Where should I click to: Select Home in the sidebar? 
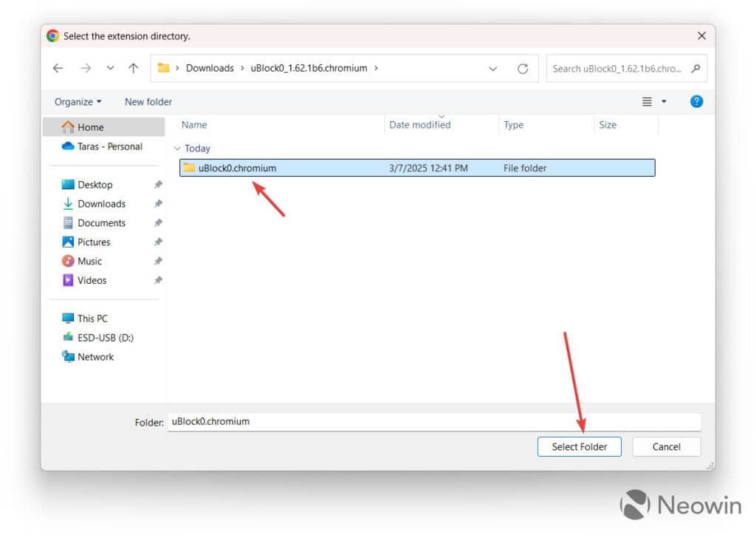tap(104, 127)
